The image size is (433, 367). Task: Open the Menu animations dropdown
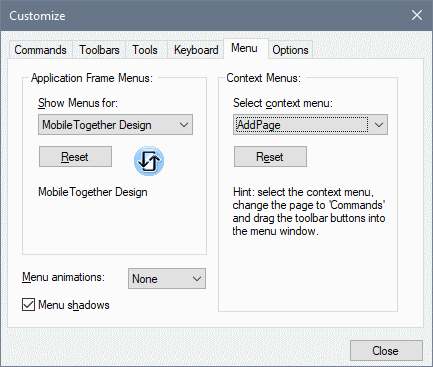[x=167, y=279]
